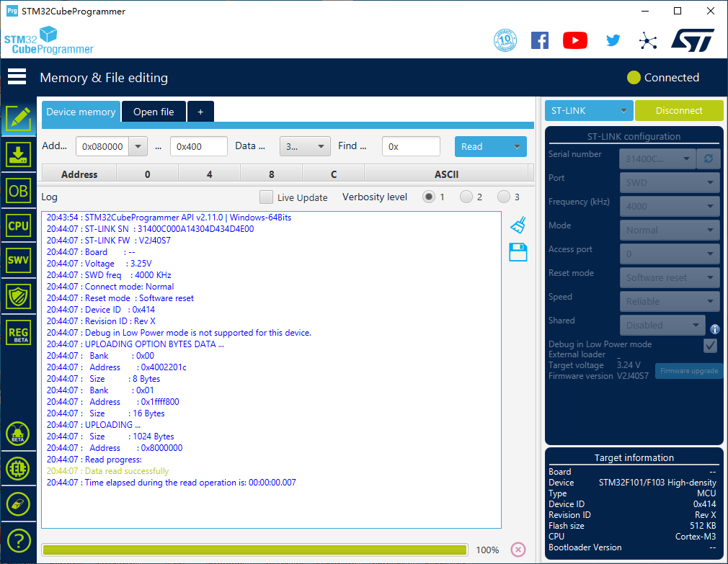Open the help question mark icon
Screen dimensions: 728x564
[x=18, y=540]
